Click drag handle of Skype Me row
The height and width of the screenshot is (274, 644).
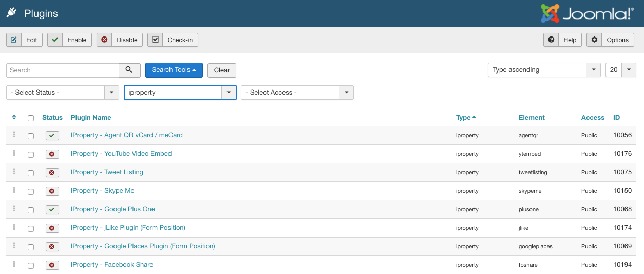[x=14, y=190]
